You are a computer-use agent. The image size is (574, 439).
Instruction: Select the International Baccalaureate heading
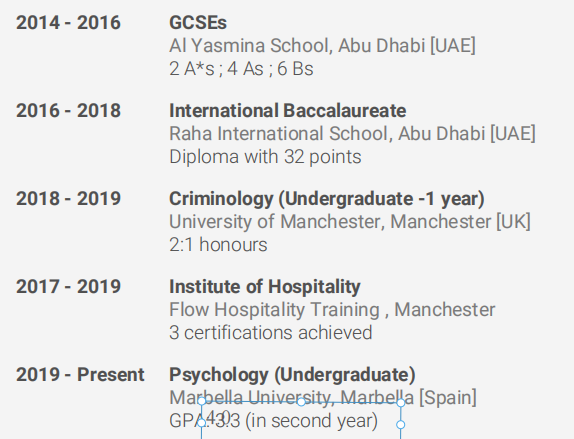(287, 111)
